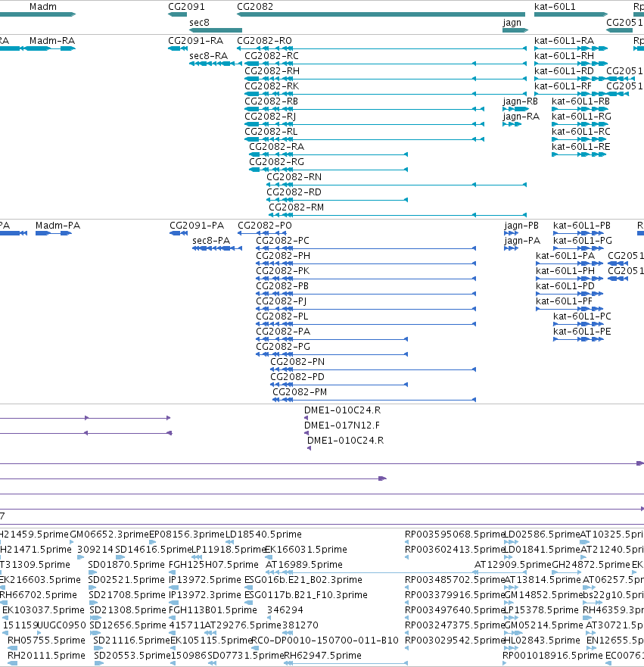644x667 pixels.
Task: Choose protein label kat-60L1-PD
Action: 565,286
